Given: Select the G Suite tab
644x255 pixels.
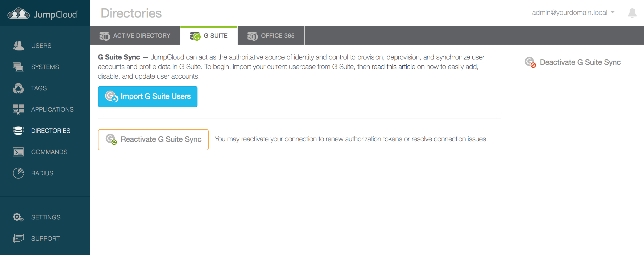Looking at the screenshot, I should click(x=209, y=36).
